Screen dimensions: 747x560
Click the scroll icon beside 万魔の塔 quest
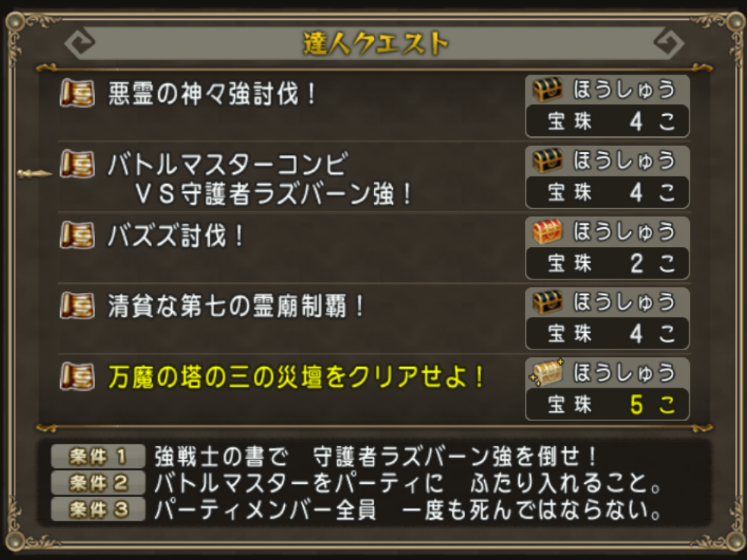pyautogui.click(x=78, y=376)
